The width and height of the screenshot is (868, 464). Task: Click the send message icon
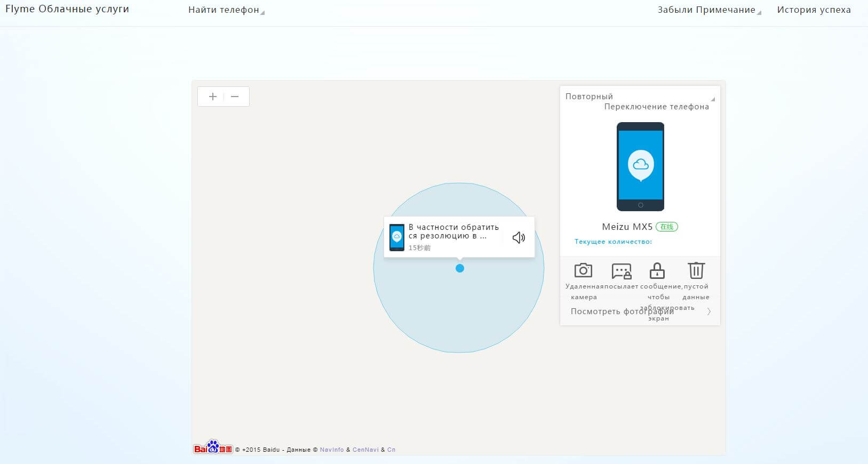(622, 271)
